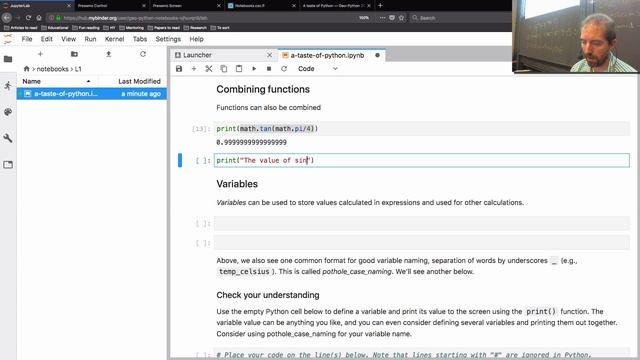This screenshot has height=360, width=640.
Task: Cut selected cells with the scissors icon
Action: coord(209,69)
